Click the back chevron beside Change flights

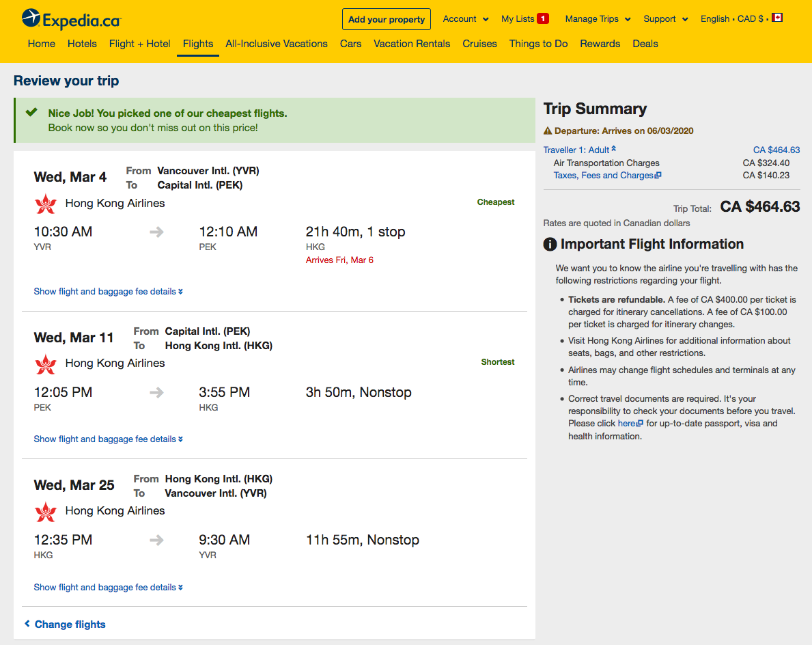click(27, 624)
